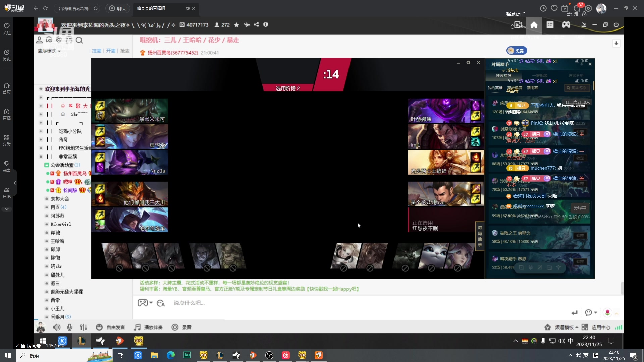The image size is (644, 362).
Task: Click the 播放伴奏 music note icon
Action: (x=137, y=327)
